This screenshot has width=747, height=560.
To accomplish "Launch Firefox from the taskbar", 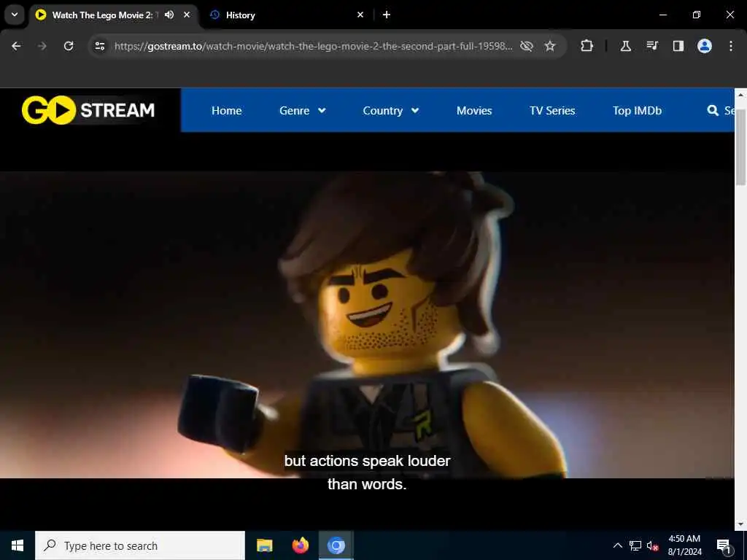I will 300,545.
